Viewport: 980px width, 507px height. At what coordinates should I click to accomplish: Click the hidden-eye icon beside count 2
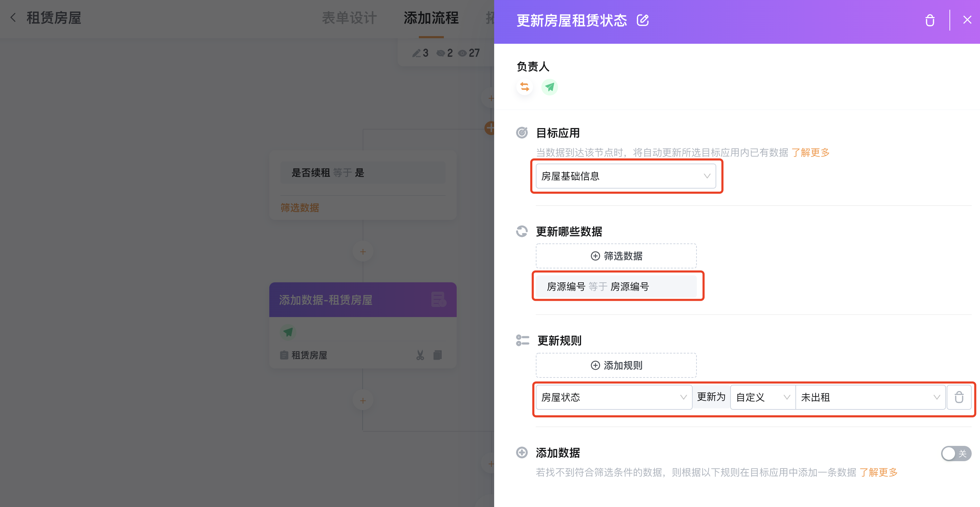tap(440, 53)
